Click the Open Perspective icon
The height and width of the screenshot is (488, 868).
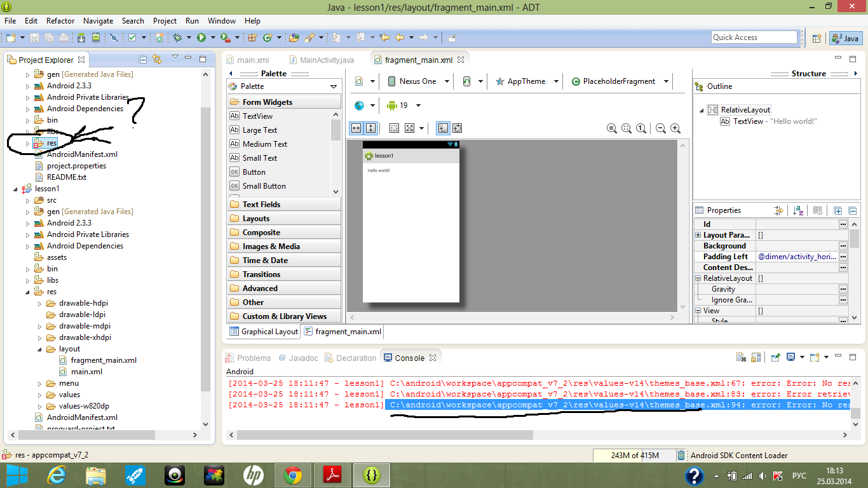point(817,38)
